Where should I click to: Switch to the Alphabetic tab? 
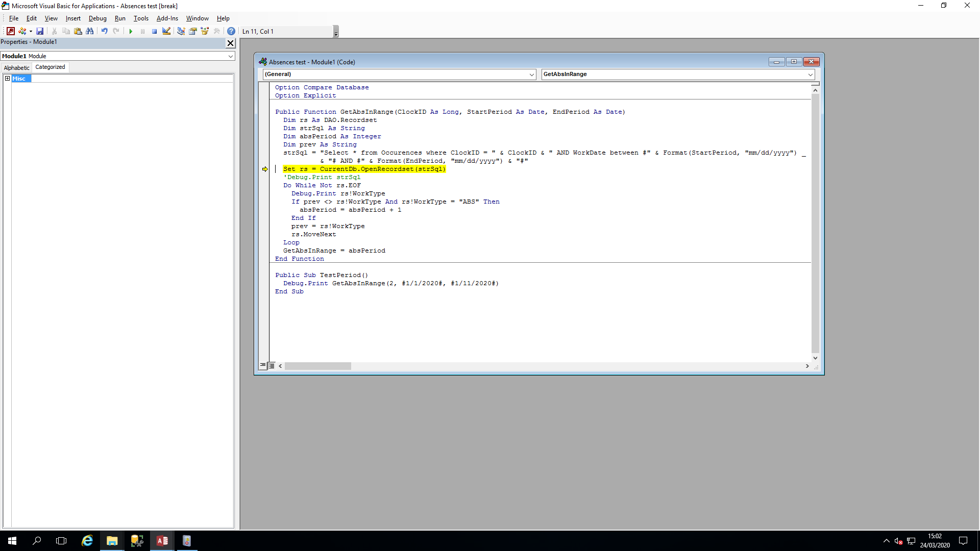coord(16,67)
